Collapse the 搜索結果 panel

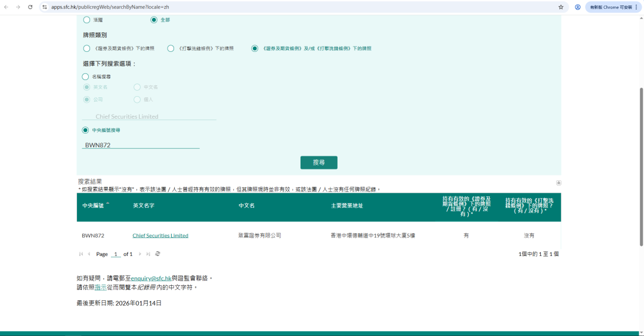[558, 183]
